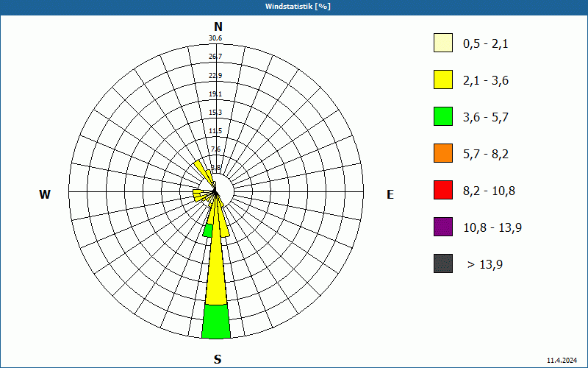Click the '0,5 - 2,1' legend label
Viewport: 588px width, 368px height.
click(x=486, y=44)
